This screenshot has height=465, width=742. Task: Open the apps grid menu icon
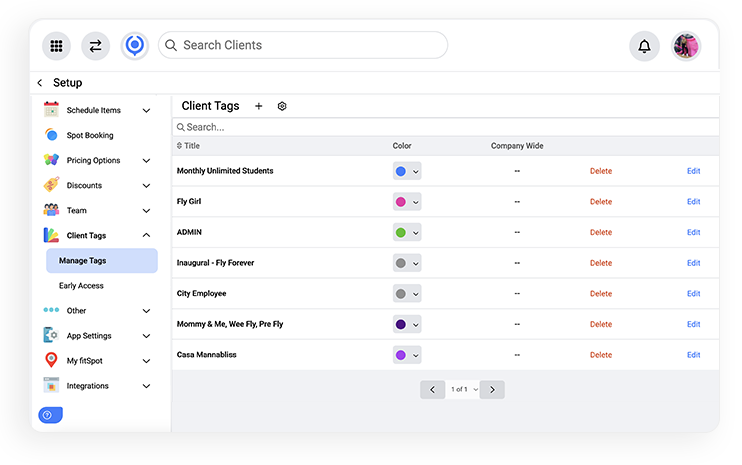(56, 46)
